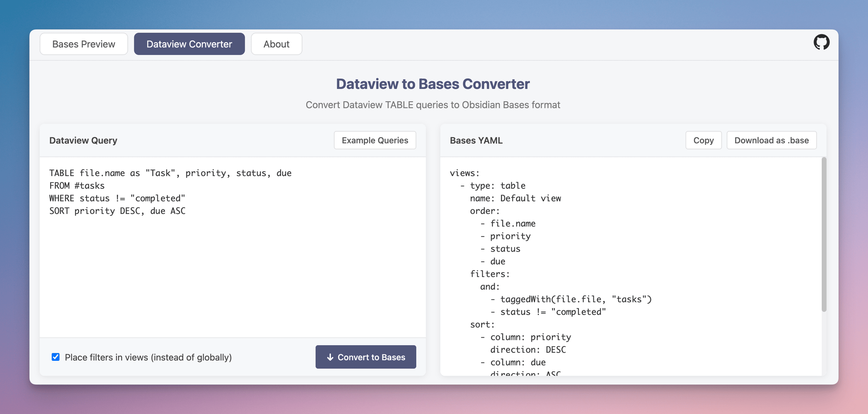Click 'and:' YAML line
The height and width of the screenshot is (414, 868).
[490, 287]
